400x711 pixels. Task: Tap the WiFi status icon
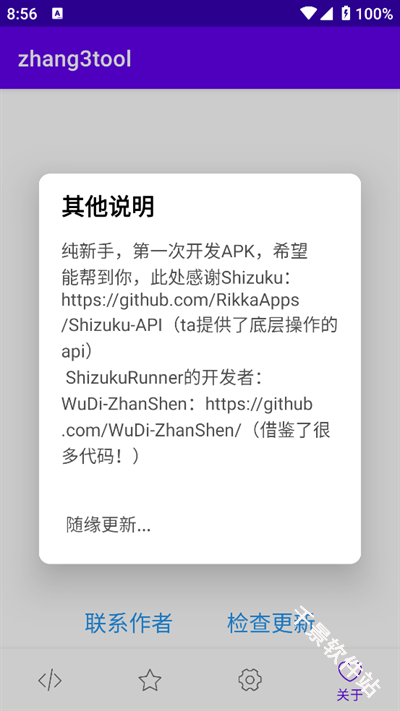click(308, 14)
